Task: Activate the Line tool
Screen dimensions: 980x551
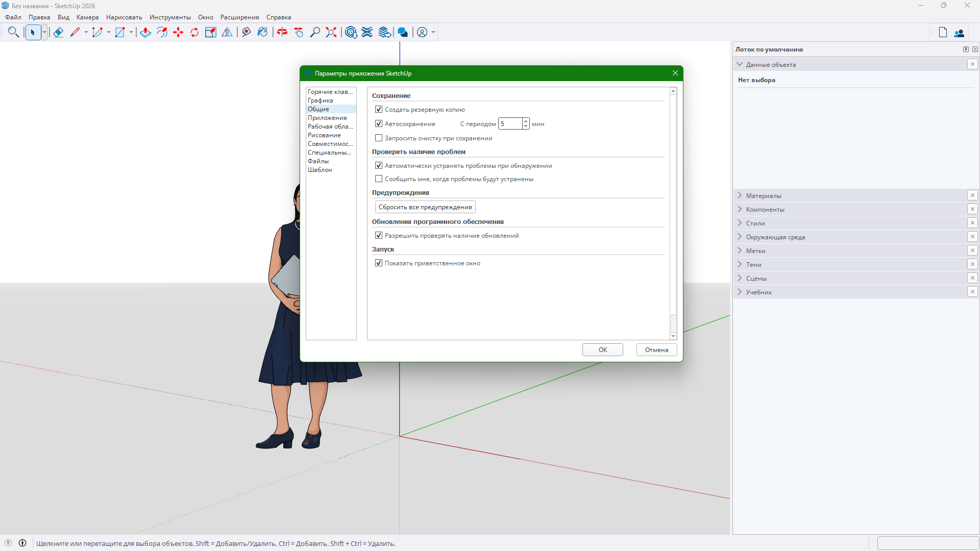Action: [76, 32]
